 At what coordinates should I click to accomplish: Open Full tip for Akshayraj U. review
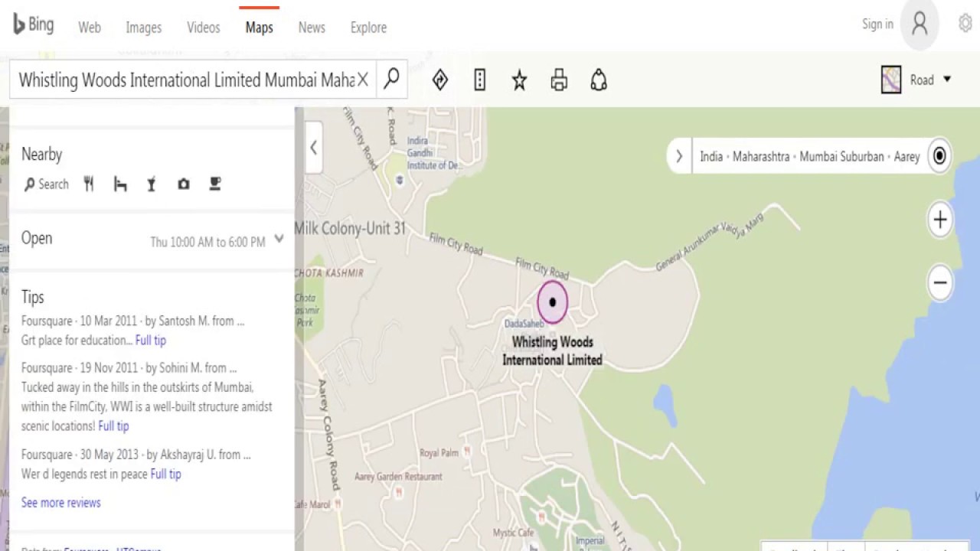(166, 474)
